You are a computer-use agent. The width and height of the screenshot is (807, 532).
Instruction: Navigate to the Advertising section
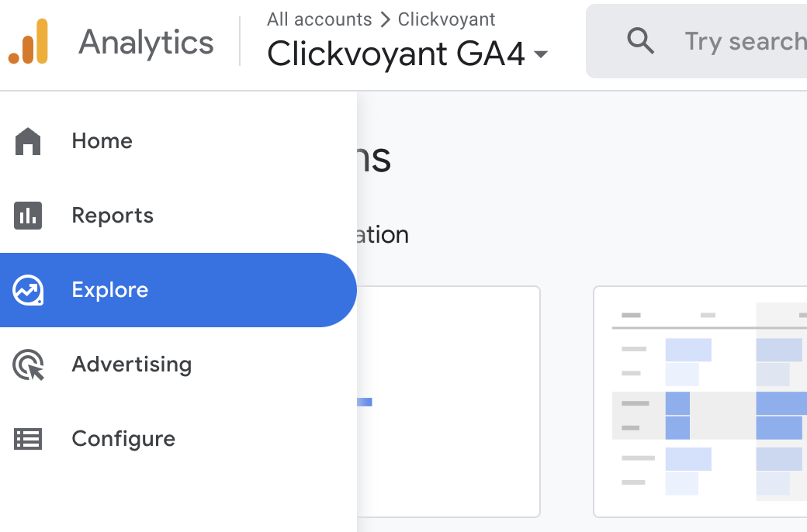coord(131,364)
